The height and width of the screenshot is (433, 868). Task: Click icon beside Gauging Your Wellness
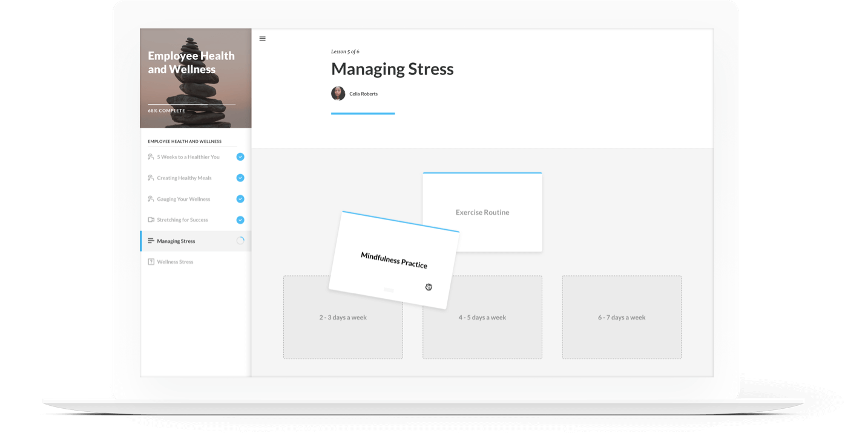pos(151,199)
